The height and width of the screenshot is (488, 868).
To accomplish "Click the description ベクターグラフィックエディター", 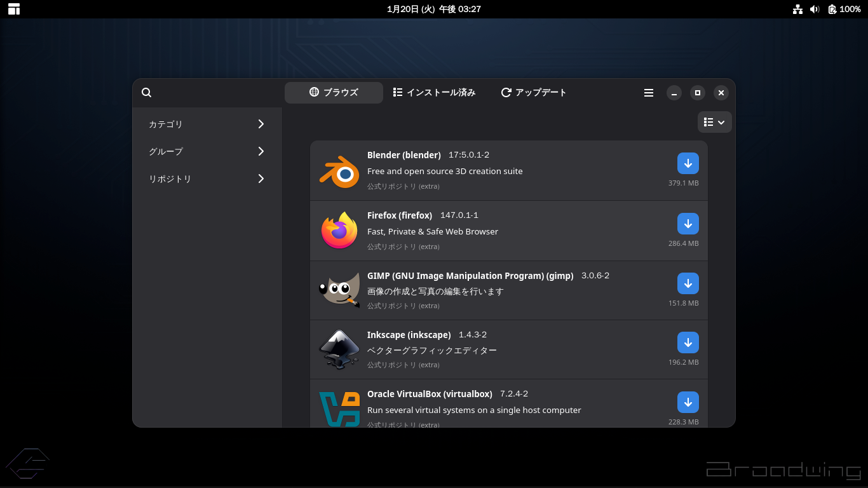I will [x=432, y=350].
